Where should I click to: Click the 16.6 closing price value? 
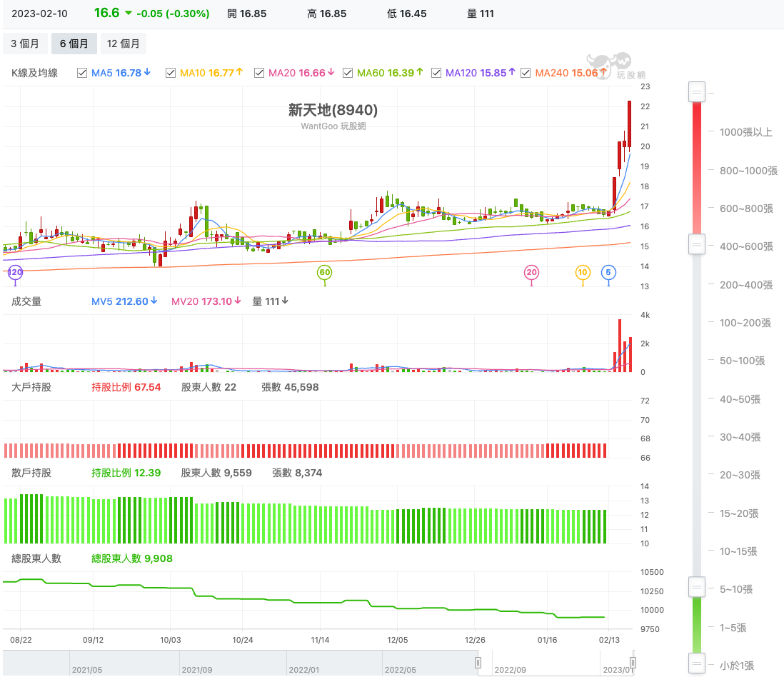[x=107, y=13]
